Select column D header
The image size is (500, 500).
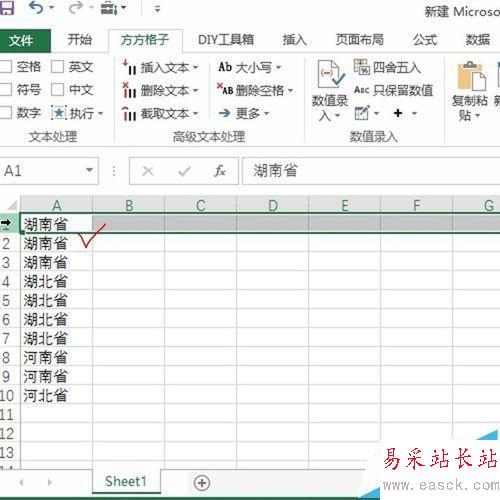click(273, 205)
